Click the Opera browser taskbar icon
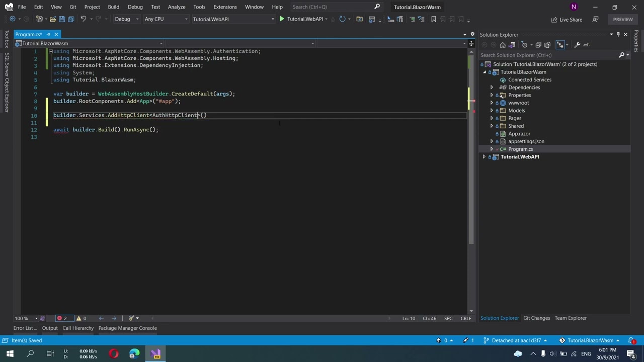Viewport: 644px width, 362px height. click(114, 354)
